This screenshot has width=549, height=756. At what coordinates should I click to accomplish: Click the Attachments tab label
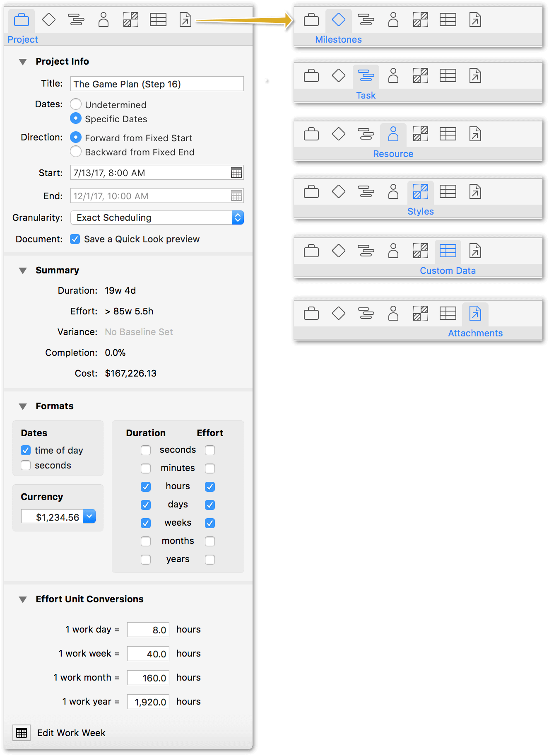[475, 333]
